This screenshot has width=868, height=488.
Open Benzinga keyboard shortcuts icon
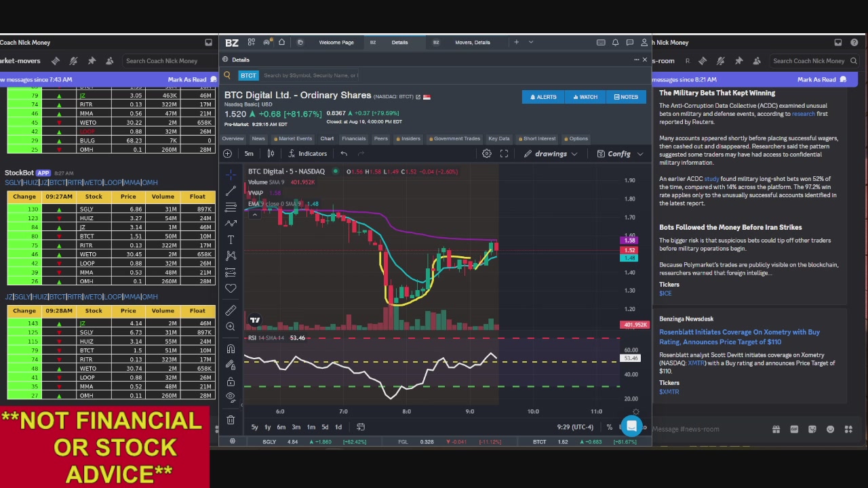pos(601,42)
